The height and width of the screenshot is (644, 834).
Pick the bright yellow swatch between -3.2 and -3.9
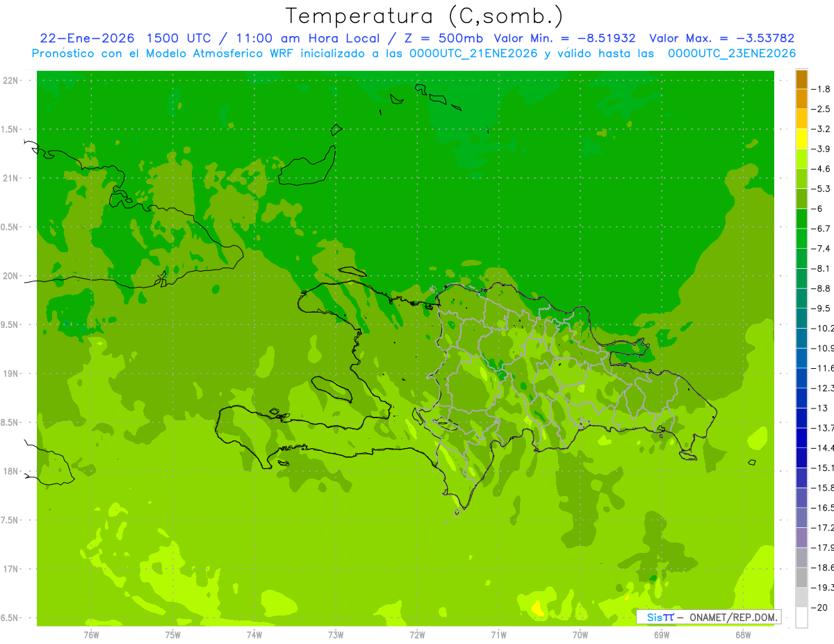[x=801, y=139]
